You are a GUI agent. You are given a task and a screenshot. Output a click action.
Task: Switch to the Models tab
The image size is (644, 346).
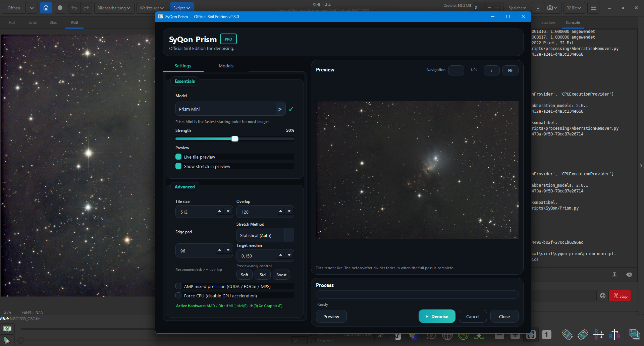click(x=226, y=66)
